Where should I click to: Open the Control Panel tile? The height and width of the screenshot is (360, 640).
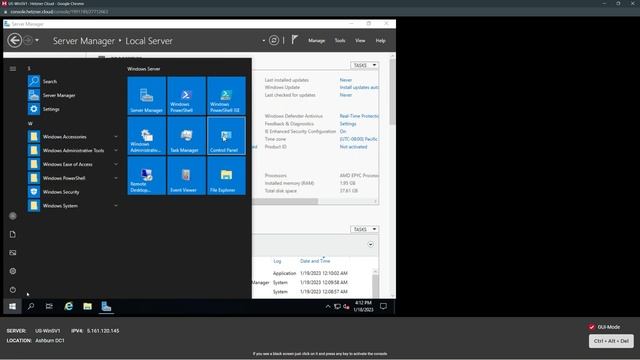(226, 136)
